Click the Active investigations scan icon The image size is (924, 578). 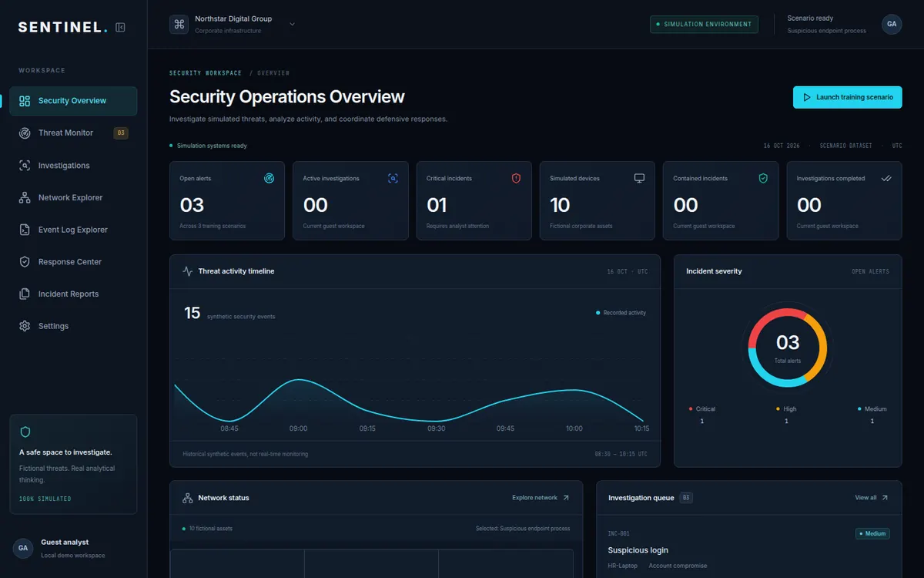pos(393,178)
